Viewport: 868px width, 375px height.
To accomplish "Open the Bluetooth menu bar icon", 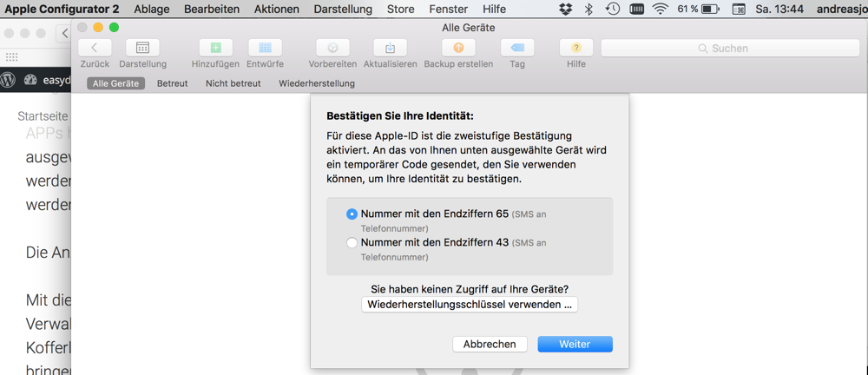I will [589, 9].
